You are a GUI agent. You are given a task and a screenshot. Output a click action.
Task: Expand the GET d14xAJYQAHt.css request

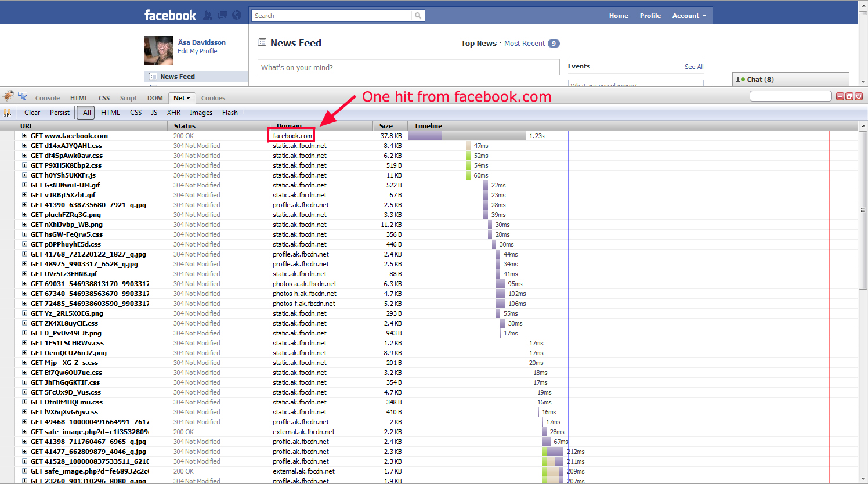coord(25,146)
